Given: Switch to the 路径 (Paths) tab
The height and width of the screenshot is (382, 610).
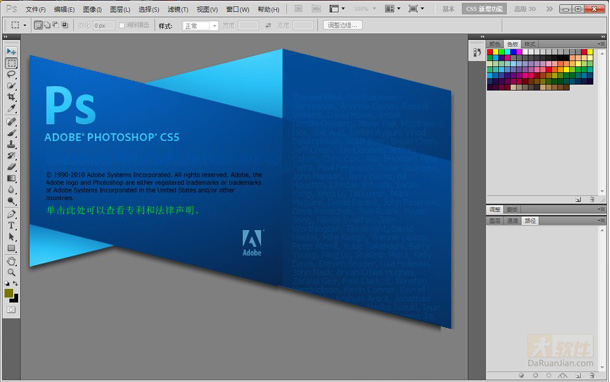Looking at the screenshot, I should tap(530, 221).
